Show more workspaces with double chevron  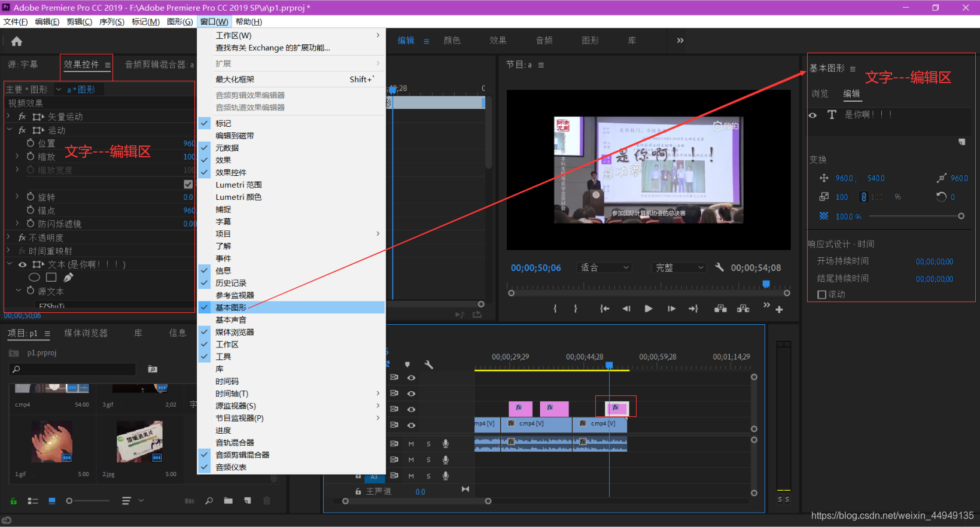[680, 41]
